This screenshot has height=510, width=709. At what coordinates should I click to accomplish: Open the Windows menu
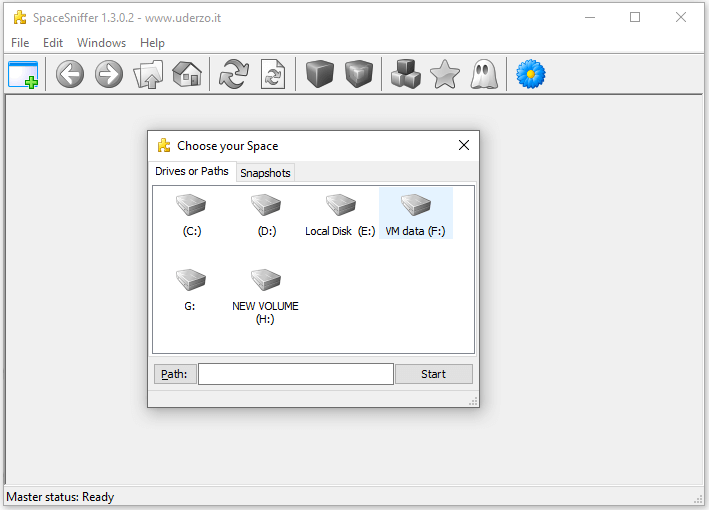point(101,43)
